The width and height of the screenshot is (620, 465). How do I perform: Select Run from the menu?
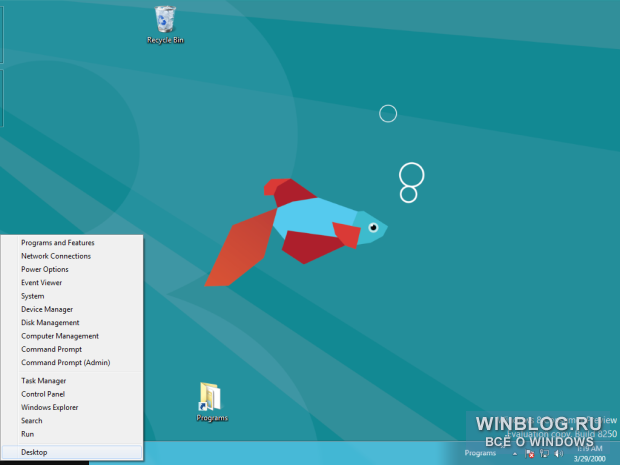point(72,434)
